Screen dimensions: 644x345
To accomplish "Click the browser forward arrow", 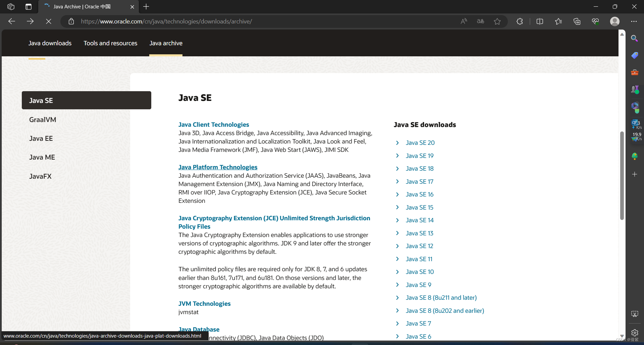I will click(30, 21).
